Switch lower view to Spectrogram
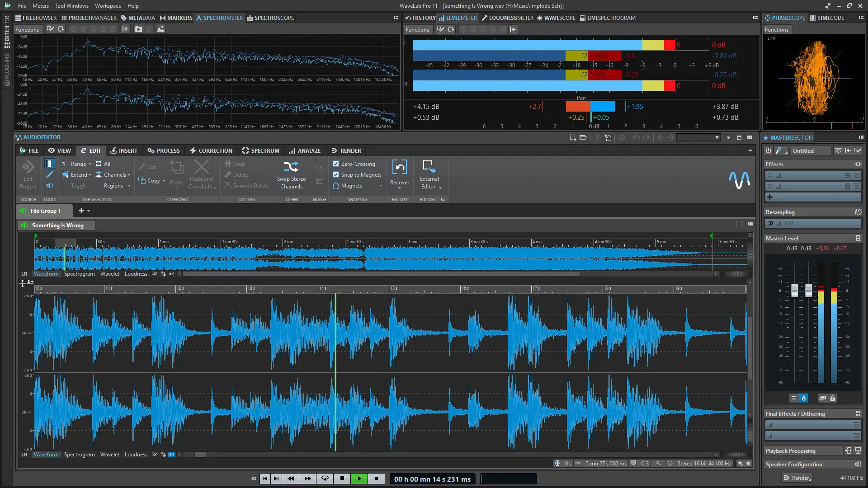This screenshot has width=868, height=488. point(79,455)
